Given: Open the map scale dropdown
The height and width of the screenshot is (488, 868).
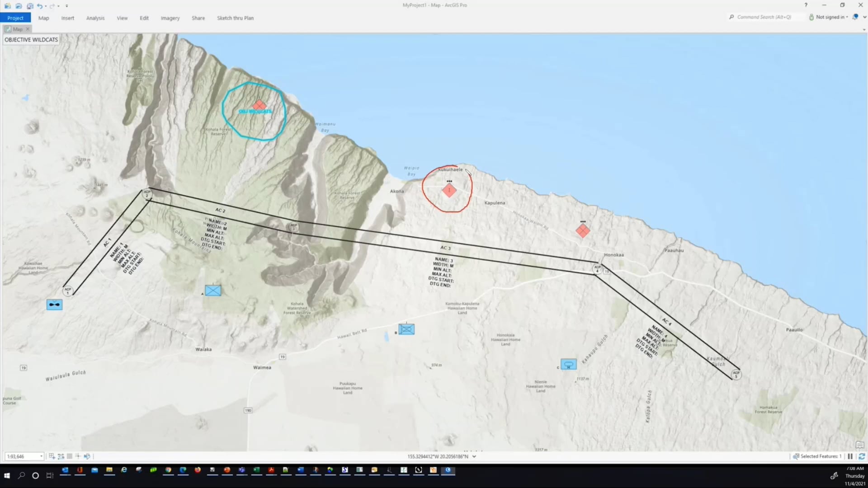Looking at the screenshot, I should 41,456.
